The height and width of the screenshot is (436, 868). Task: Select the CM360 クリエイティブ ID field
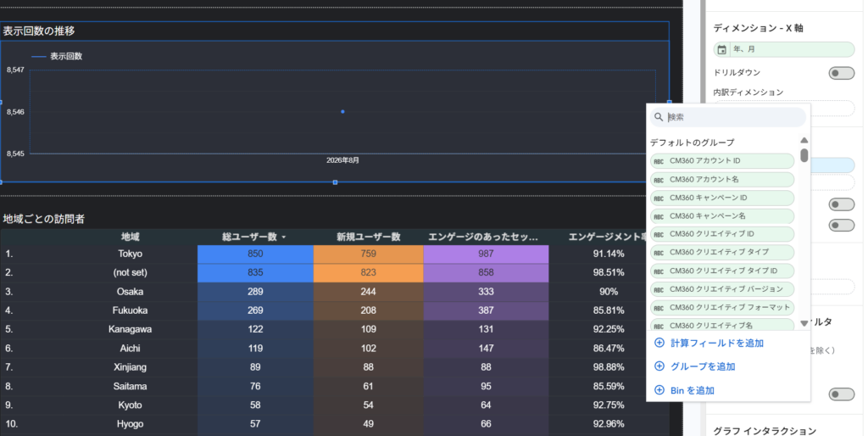(x=722, y=234)
